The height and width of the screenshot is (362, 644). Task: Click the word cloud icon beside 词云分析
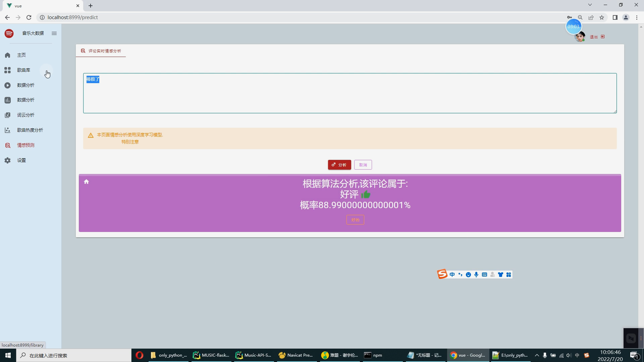click(7, 115)
